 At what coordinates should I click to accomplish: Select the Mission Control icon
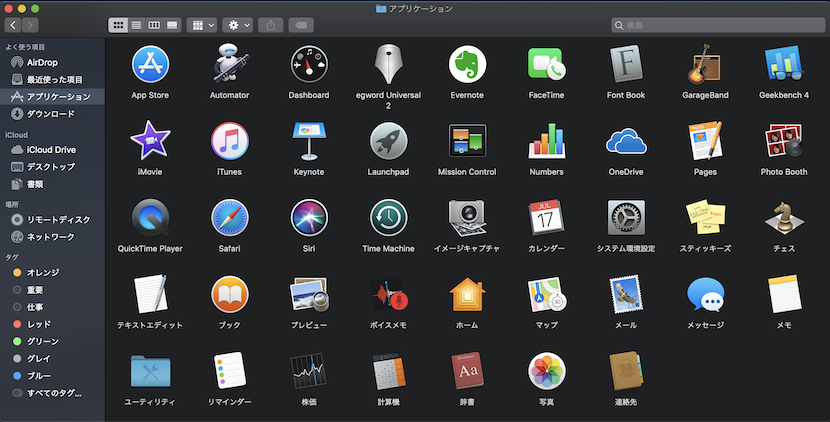467,141
